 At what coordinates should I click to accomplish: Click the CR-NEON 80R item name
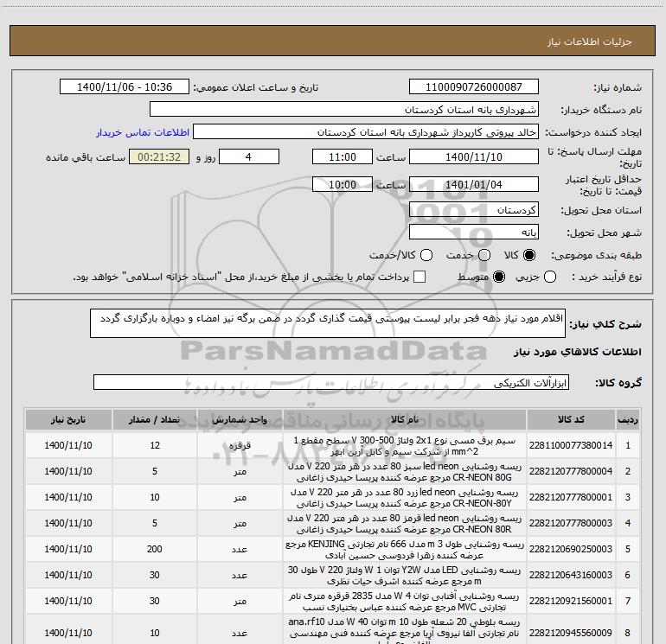(405, 524)
